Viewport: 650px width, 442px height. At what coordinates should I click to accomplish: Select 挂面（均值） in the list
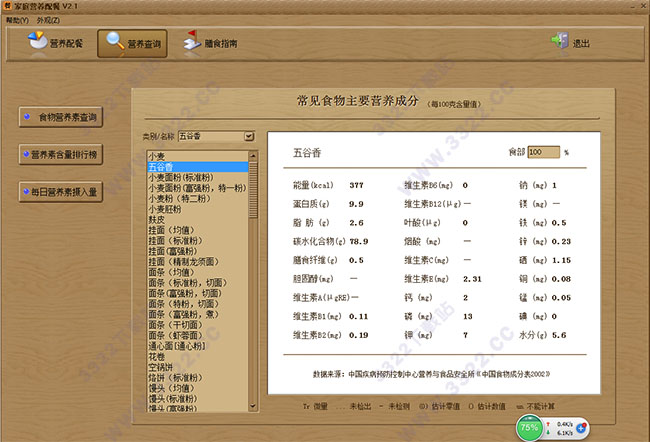[197, 230]
